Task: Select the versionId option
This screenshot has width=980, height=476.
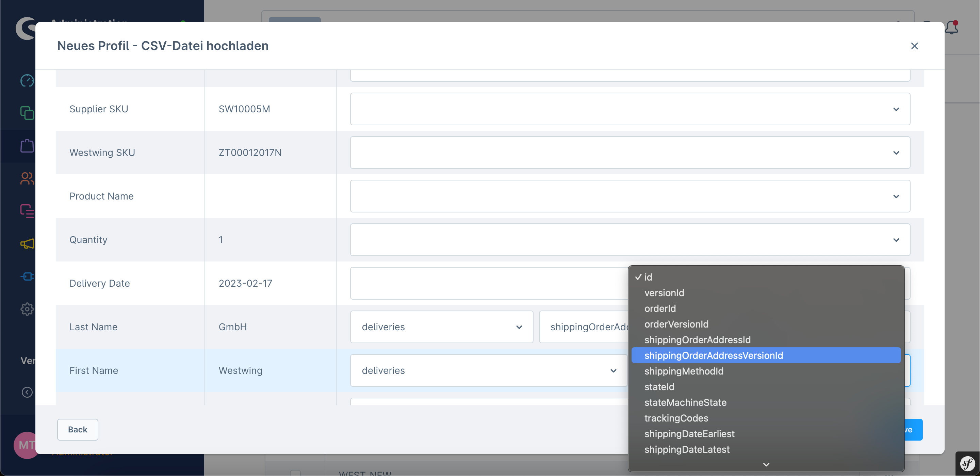Action: click(766, 293)
